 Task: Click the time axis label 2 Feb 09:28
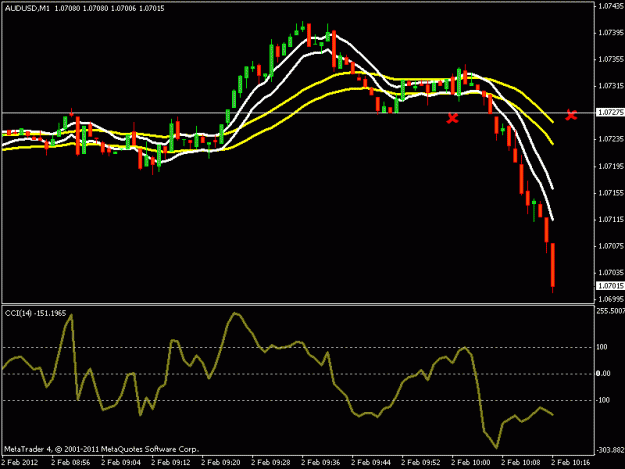pos(271,462)
